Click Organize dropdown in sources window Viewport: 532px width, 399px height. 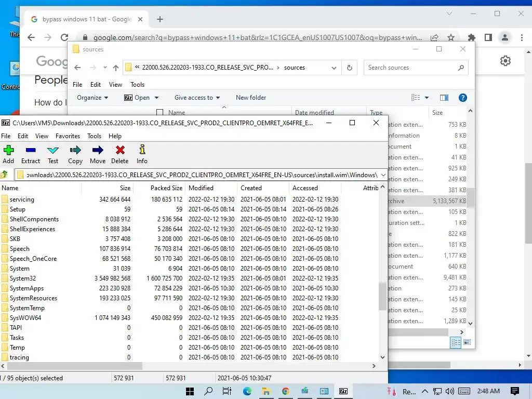pos(92,98)
